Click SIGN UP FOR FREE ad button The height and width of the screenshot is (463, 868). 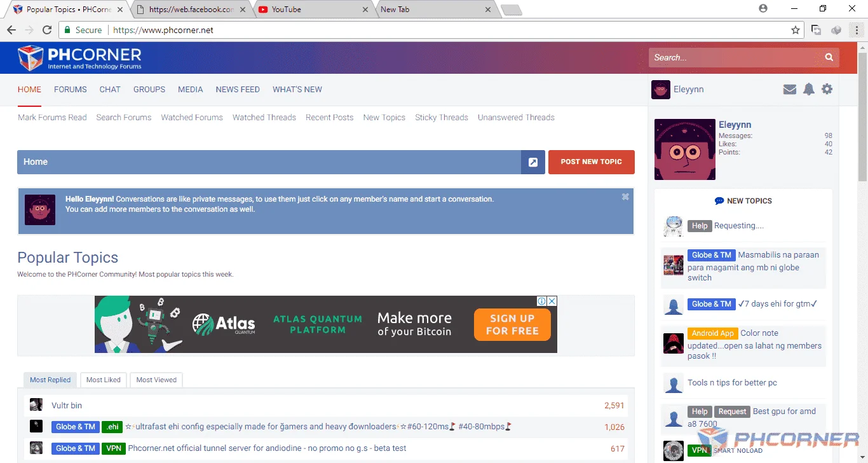(512, 324)
